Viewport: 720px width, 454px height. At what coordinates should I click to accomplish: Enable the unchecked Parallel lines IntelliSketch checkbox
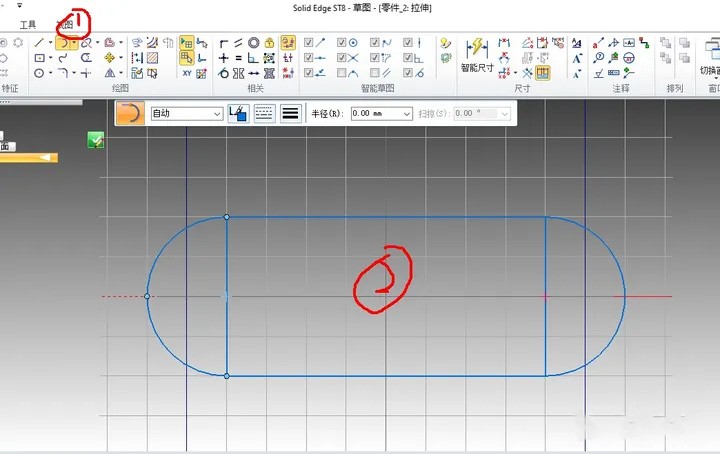[375, 73]
